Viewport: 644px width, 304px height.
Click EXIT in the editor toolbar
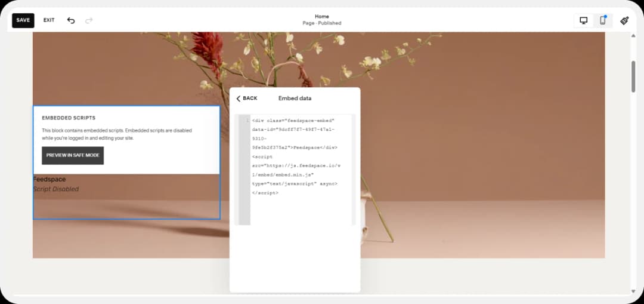(49, 20)
